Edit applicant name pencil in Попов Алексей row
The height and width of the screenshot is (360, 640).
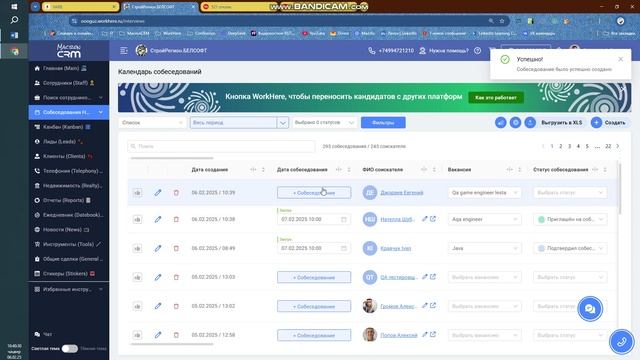click(x=424, y=334)
